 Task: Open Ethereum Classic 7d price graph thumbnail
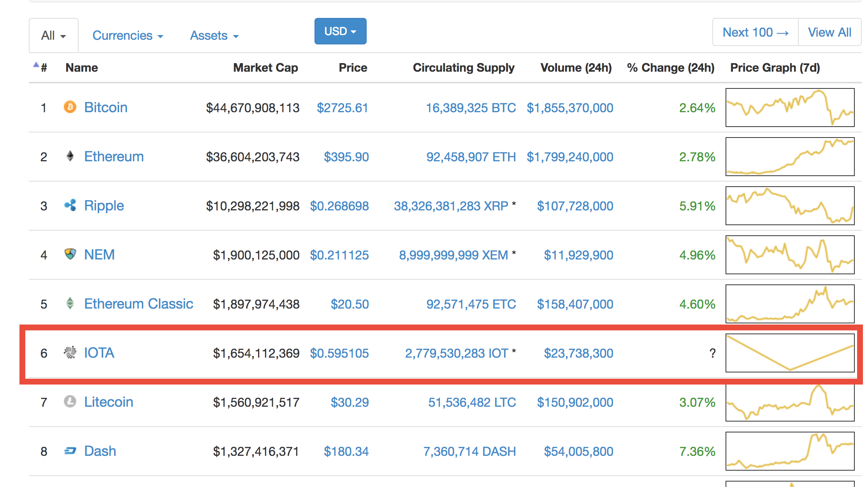790,304
